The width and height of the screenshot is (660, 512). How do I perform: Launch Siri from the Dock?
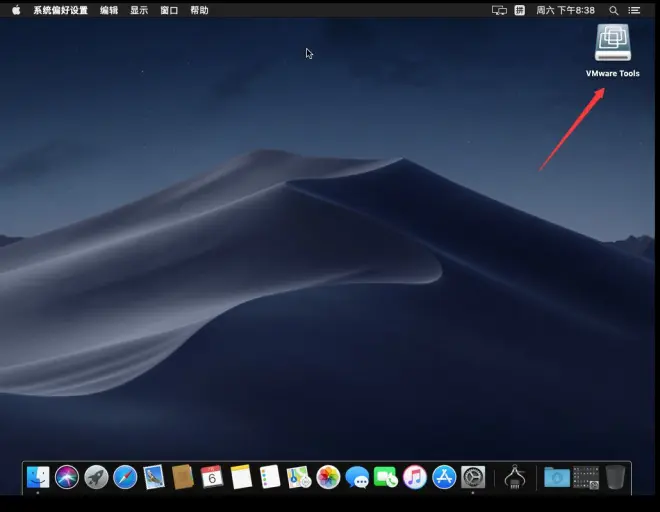click(67, 477)
